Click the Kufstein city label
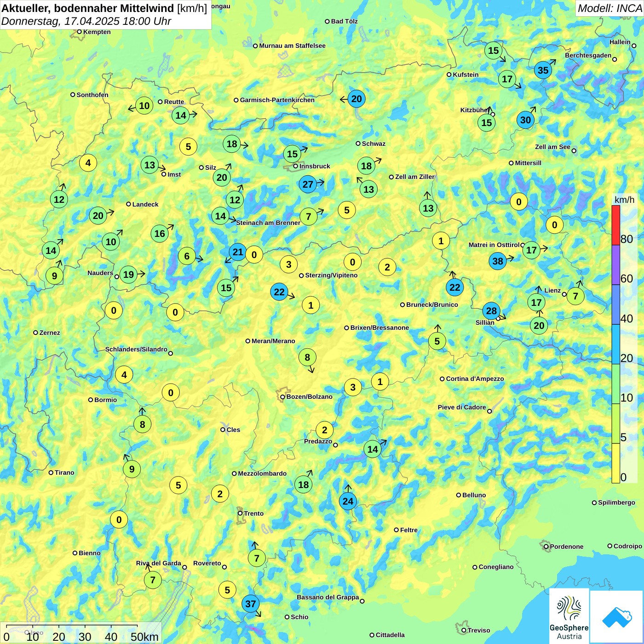The width and height of the screenshot is (644, 644). 466,75
